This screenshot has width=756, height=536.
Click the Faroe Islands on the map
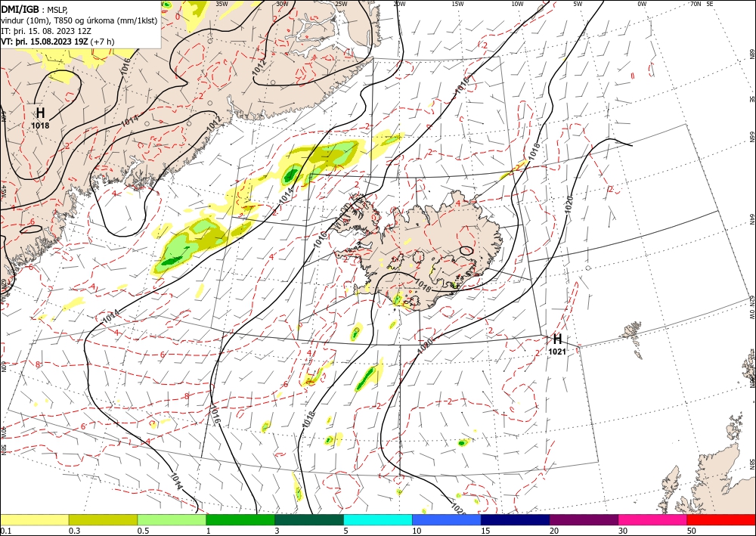(633, 337)
